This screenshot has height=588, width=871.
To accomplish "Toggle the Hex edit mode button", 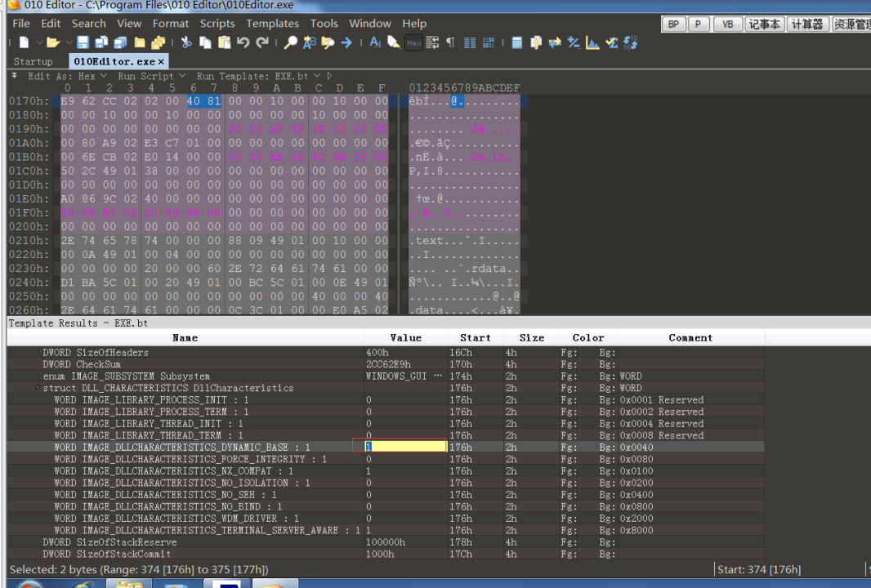I will click(x=413, y=42).
